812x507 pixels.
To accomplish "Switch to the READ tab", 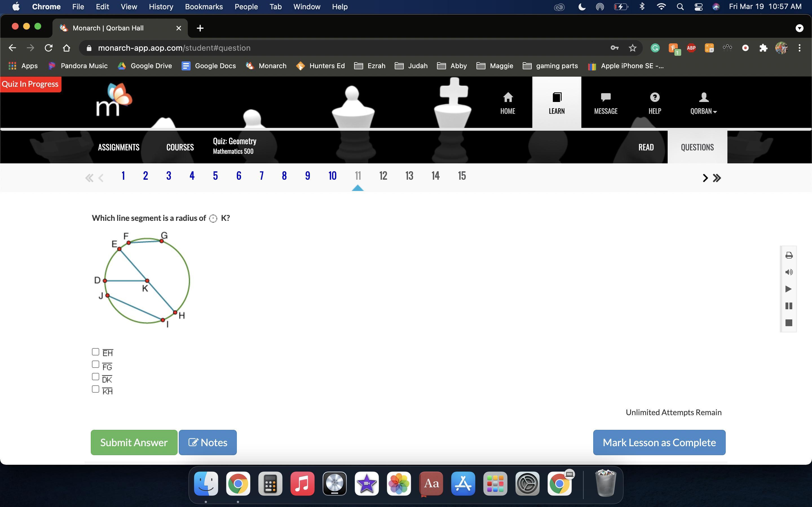I will 646,147.
